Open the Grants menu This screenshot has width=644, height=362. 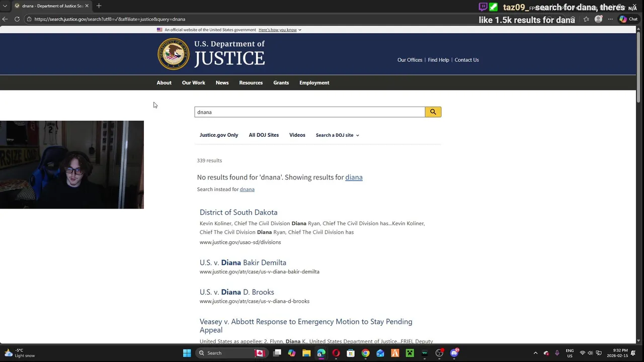tap(281, 83)
